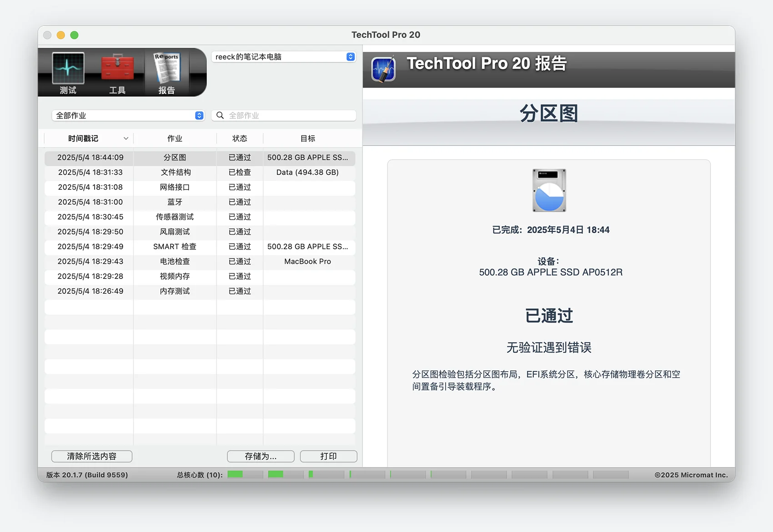The height and width of the screenshot is (532, 773).
Task: Click the 总核心数 (10) label
Action: (x=200, y=475)
